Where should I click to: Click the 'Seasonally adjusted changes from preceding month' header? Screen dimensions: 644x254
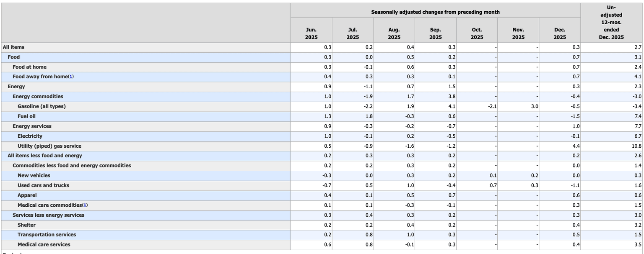click(435, 12)
